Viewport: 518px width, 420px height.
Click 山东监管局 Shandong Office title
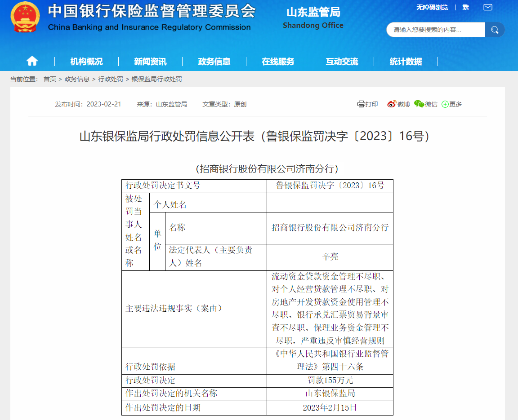(x=313, y=18)
